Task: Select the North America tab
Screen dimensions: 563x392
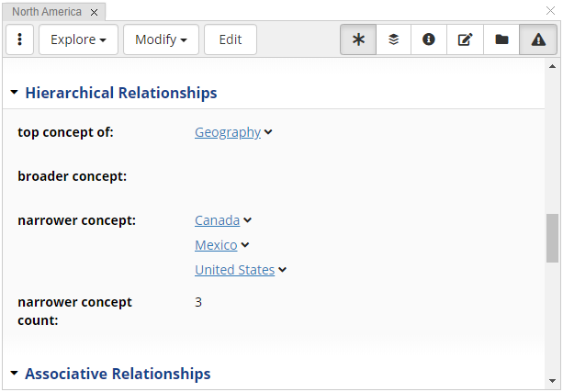Action: tap(46, 13)
